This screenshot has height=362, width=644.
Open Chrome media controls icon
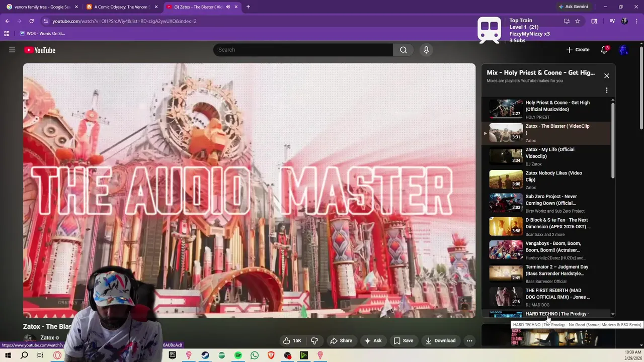point(612,21)
